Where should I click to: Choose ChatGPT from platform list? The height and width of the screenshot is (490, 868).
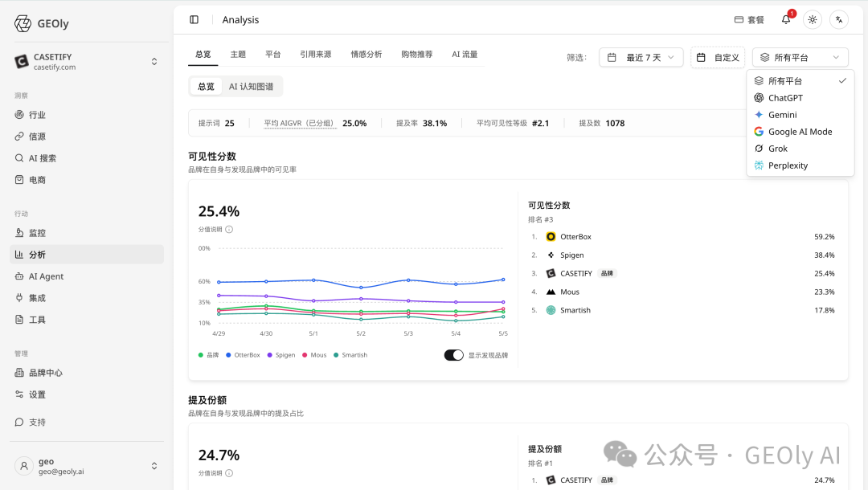point(800,98)
